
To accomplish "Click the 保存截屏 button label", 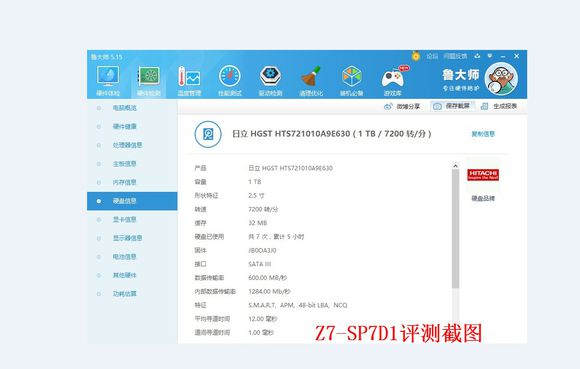I will point(458,106).
